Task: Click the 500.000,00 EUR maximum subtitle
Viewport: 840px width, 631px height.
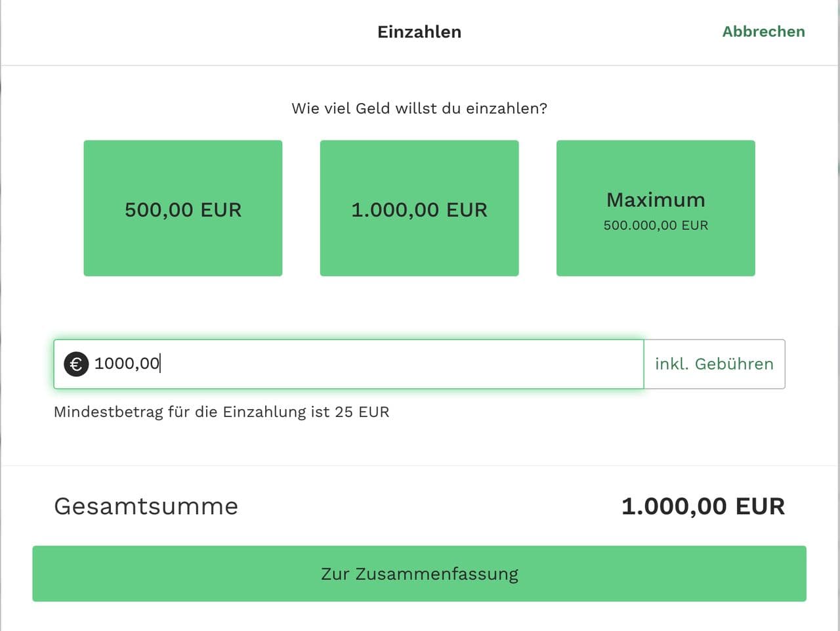Action: point(656,225)
